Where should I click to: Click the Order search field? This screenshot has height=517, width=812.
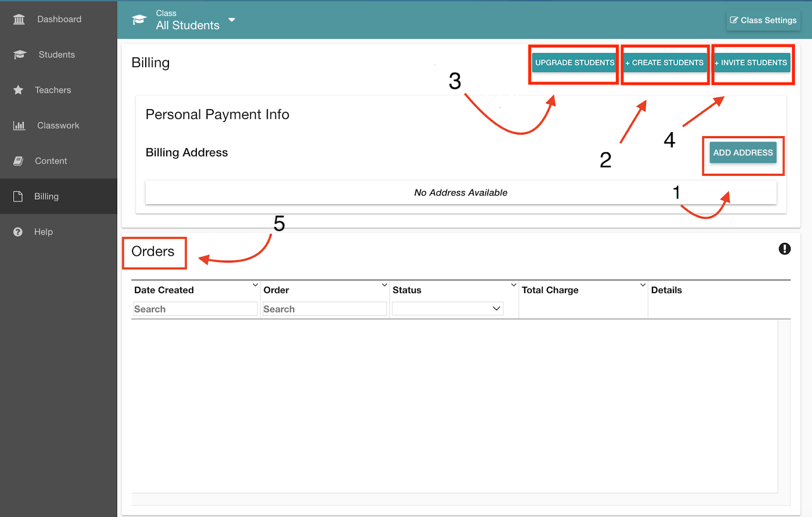click(324, 309)
